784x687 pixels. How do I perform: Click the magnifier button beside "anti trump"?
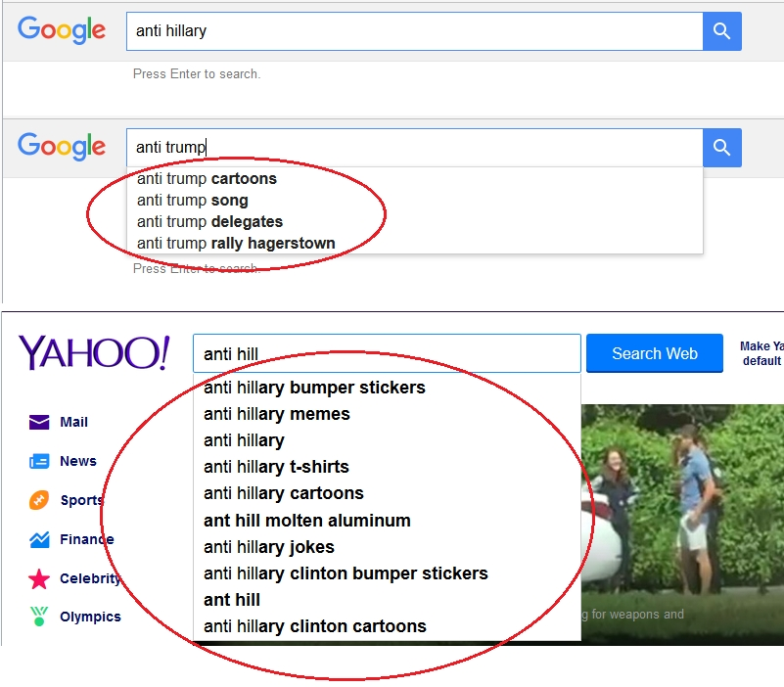coord(721,148)
